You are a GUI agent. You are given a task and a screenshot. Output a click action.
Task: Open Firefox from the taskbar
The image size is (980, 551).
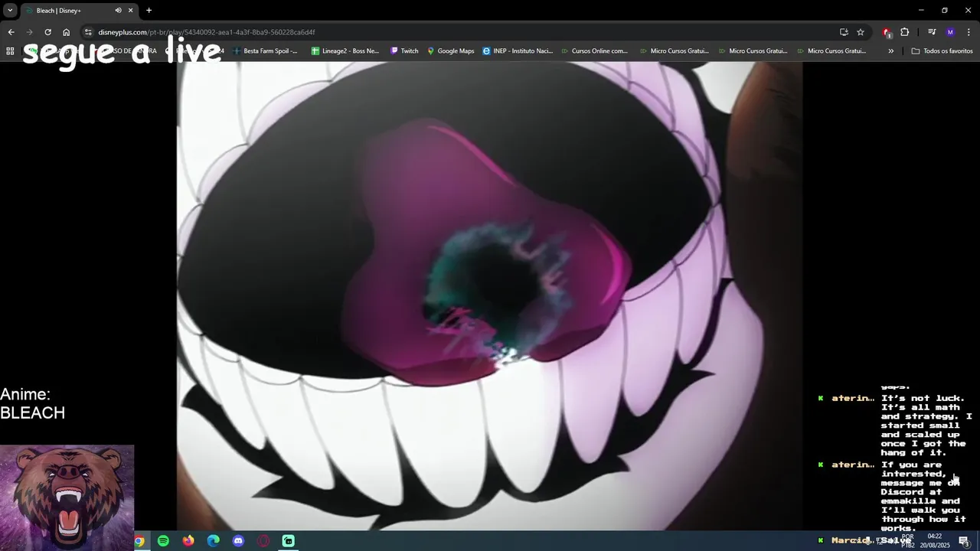pos(188,541)
